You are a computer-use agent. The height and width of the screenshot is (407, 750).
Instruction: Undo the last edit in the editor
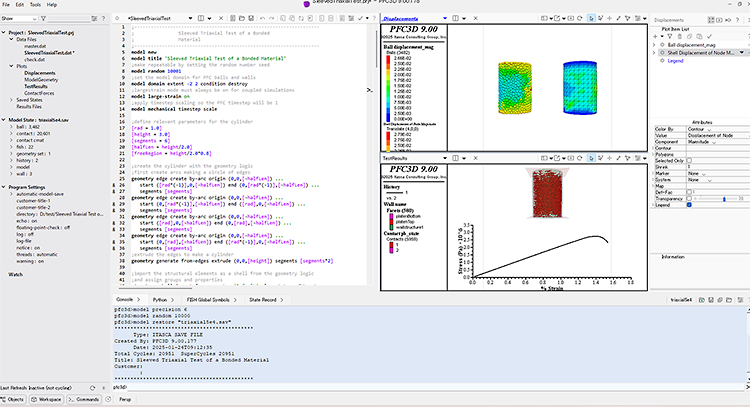pos(262,18)
